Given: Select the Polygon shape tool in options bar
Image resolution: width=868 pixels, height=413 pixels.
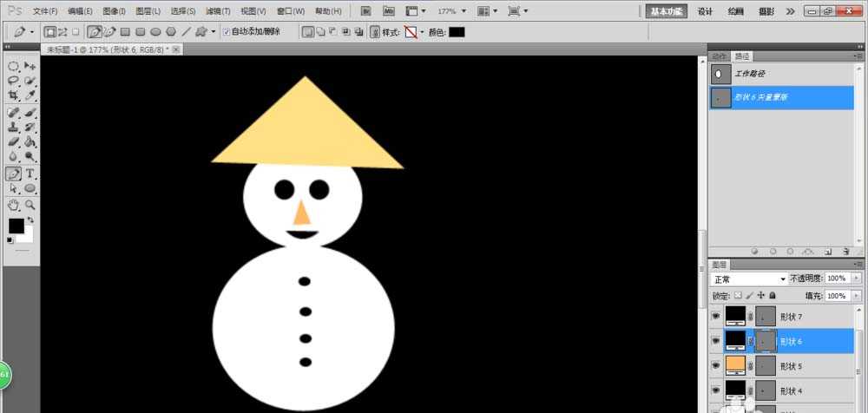Looking at the screenshot, I should pos(171,32).
